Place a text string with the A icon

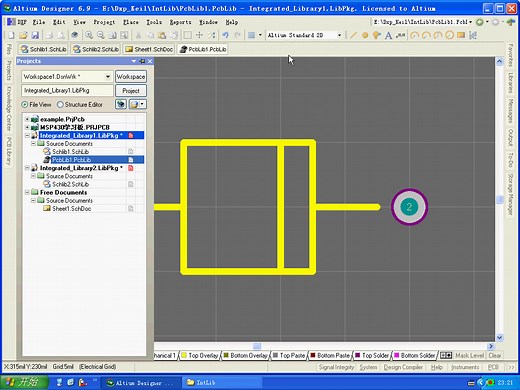coord(388,35)
